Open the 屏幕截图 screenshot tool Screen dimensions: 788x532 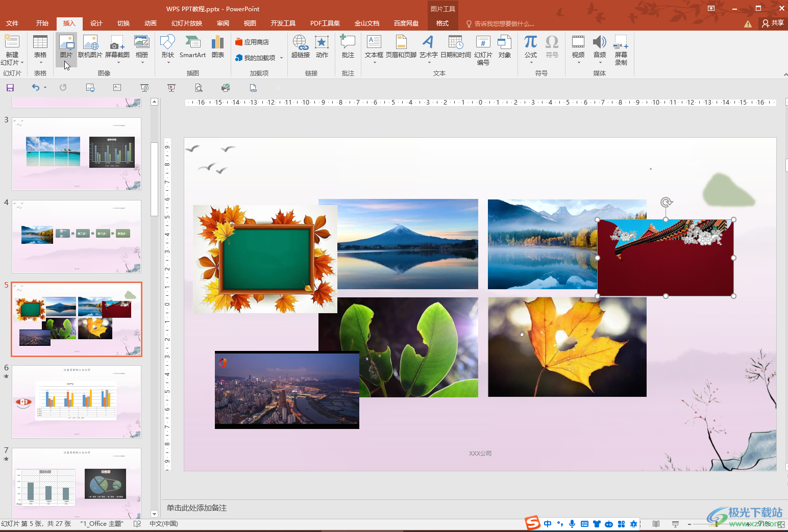coord(117,49)
